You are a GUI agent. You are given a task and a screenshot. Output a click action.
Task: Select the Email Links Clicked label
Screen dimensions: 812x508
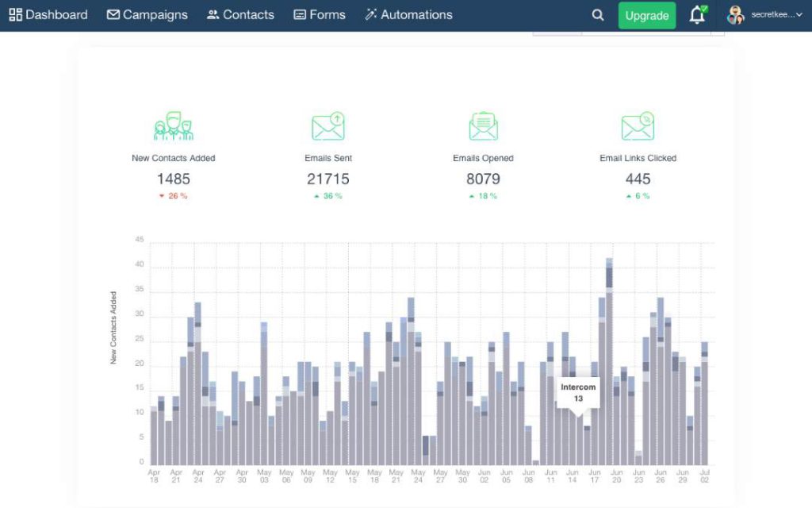(x=638, y=158)
